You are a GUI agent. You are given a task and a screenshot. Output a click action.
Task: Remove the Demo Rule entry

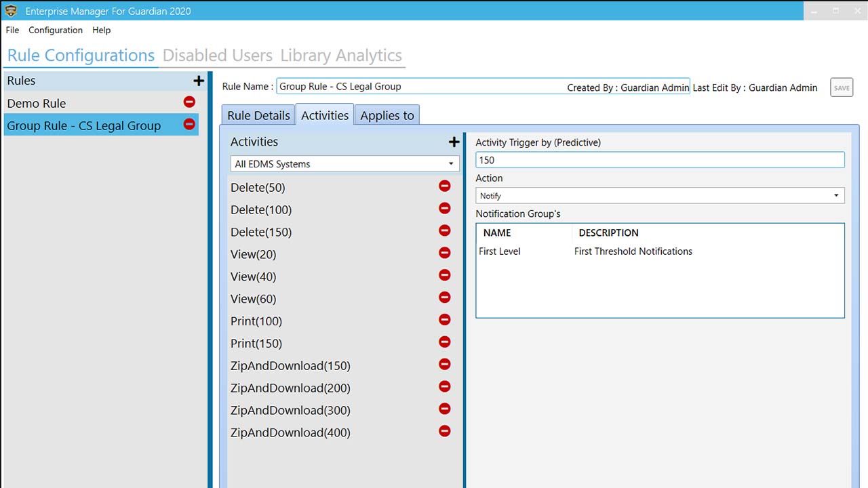click(x=189, y=102)
